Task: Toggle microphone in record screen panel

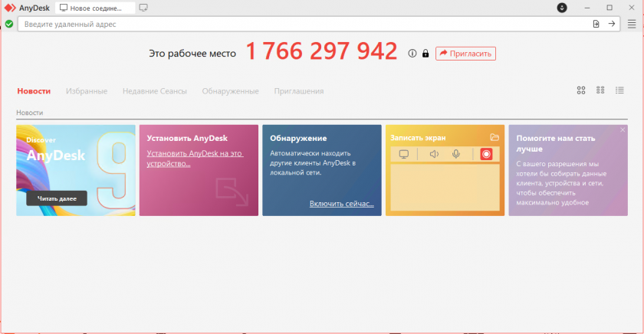Action: point(456,154)
